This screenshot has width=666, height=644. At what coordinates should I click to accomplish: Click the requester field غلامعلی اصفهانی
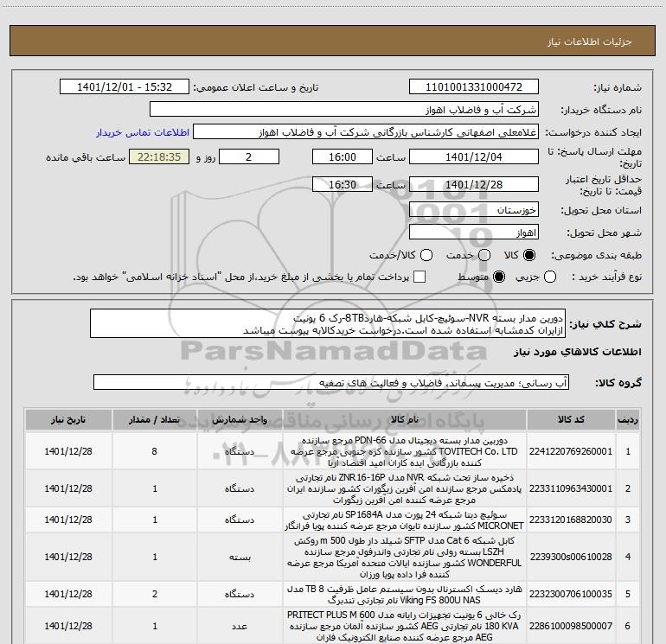coord(366,132)
